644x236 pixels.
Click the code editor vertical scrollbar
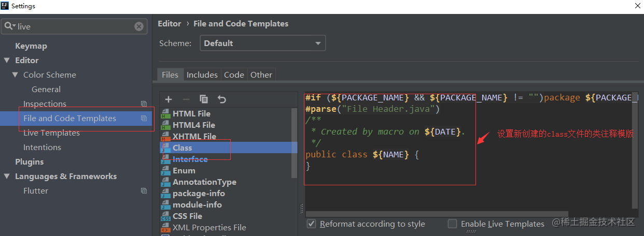coord(635,150)
